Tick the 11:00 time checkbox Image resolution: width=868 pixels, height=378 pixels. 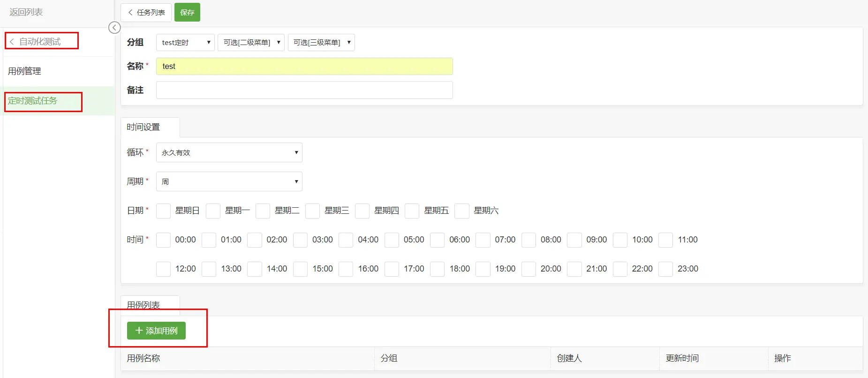pyautogui.click(x=666, y=240)
